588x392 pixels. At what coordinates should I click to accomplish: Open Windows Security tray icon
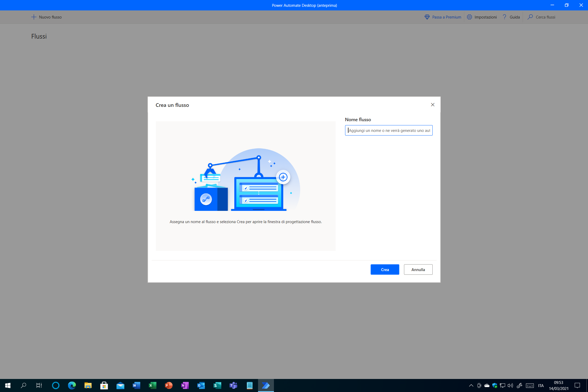click(x=495, y=385)
